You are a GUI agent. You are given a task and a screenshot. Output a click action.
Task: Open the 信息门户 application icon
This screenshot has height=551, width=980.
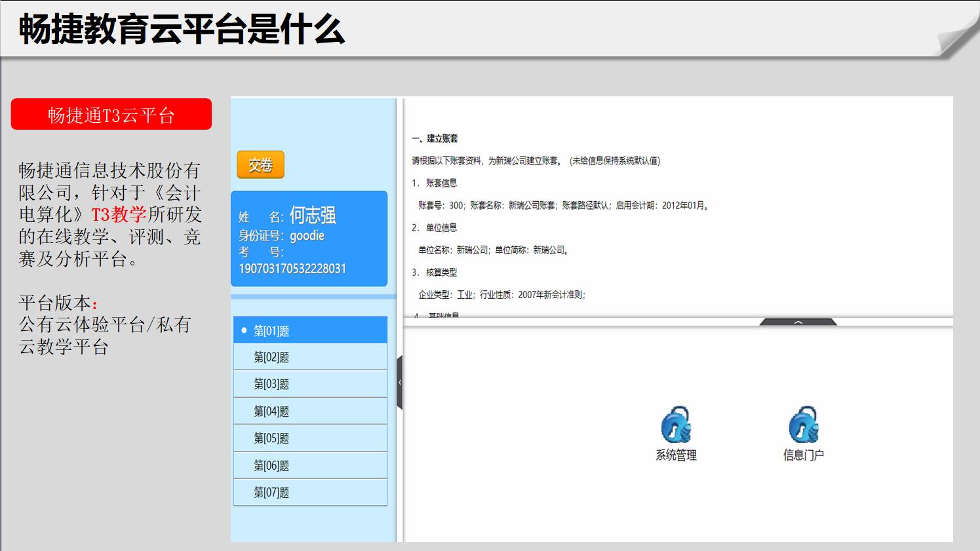point(803,426)
